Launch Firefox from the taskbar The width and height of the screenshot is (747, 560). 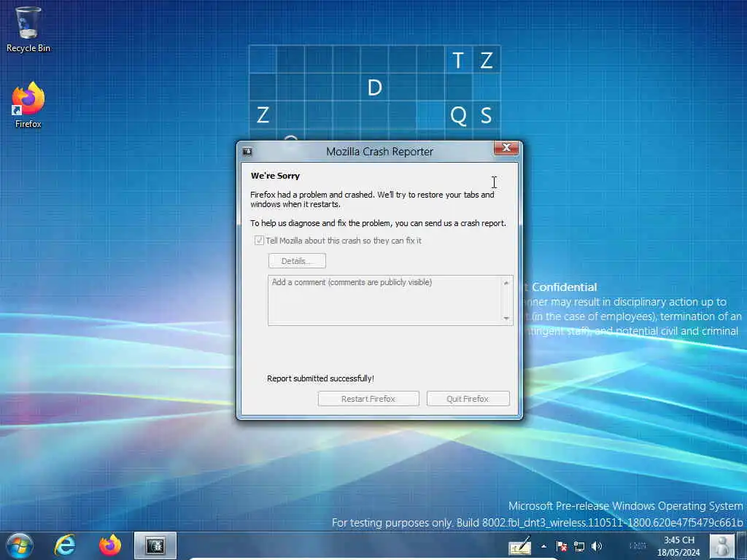click(x=110, y=545)
